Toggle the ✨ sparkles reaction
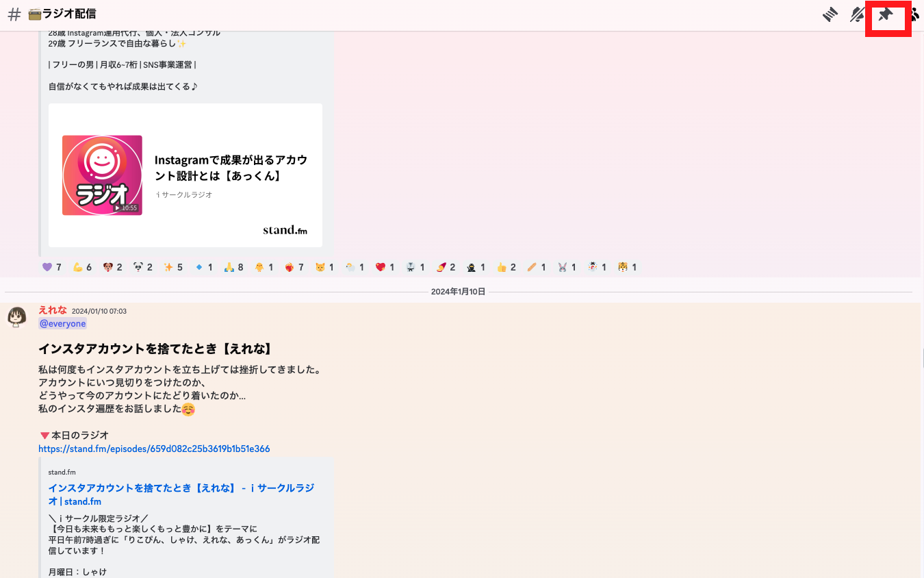The height and width of the screenshot is (578, 924). click(x=168, y=267)
